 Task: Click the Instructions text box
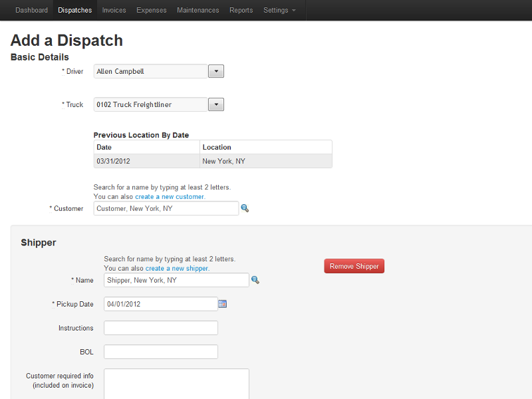[160, 328]
